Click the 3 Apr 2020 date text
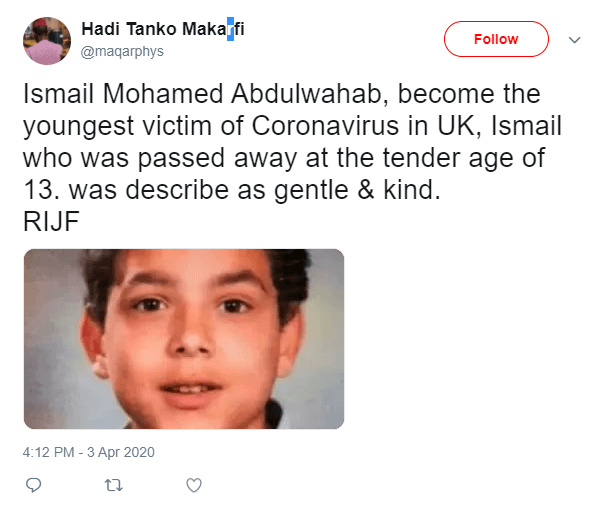Viewport: 598px width, 508px height. coord(121,452)
